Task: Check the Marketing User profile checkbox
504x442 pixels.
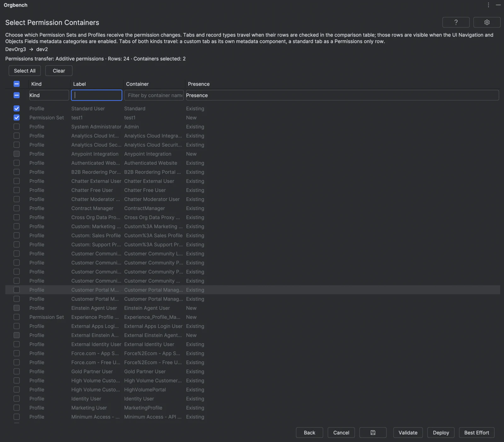Action: 17,408
